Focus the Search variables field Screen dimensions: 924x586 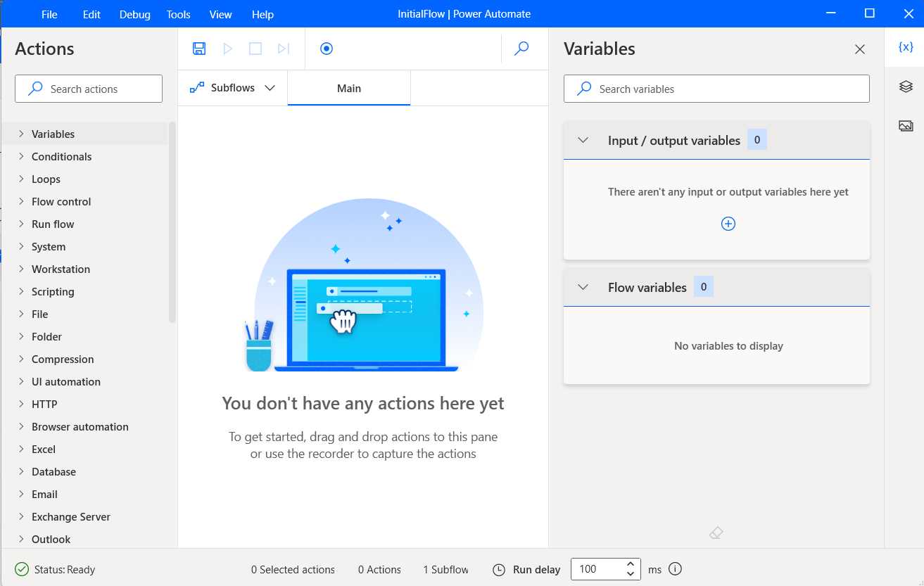tap(716, 89)
